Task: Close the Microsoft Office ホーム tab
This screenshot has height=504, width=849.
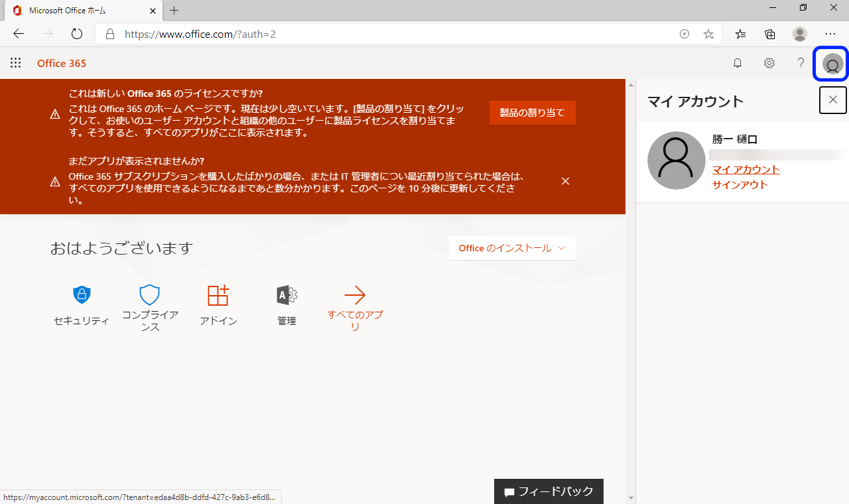Action: (153, 11)
